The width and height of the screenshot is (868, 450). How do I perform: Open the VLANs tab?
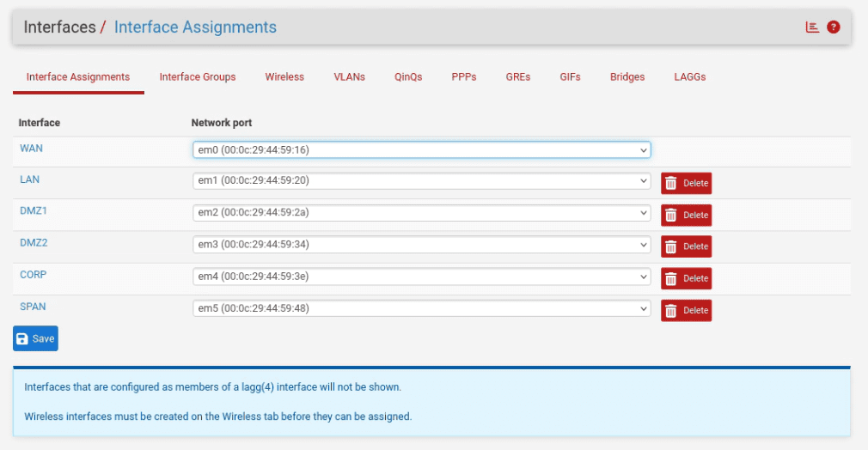pyautogui.click(x=349, y=77)
